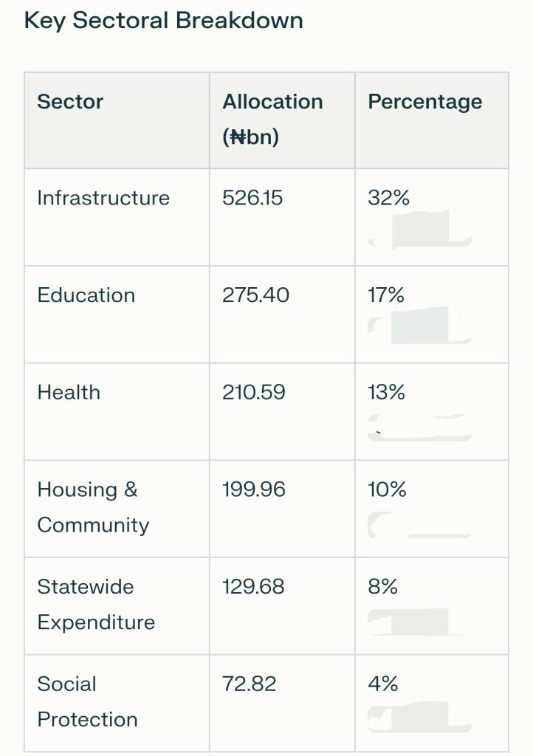Click the 129.68 allocation value
533x756 pixels.
coord(253,587)
